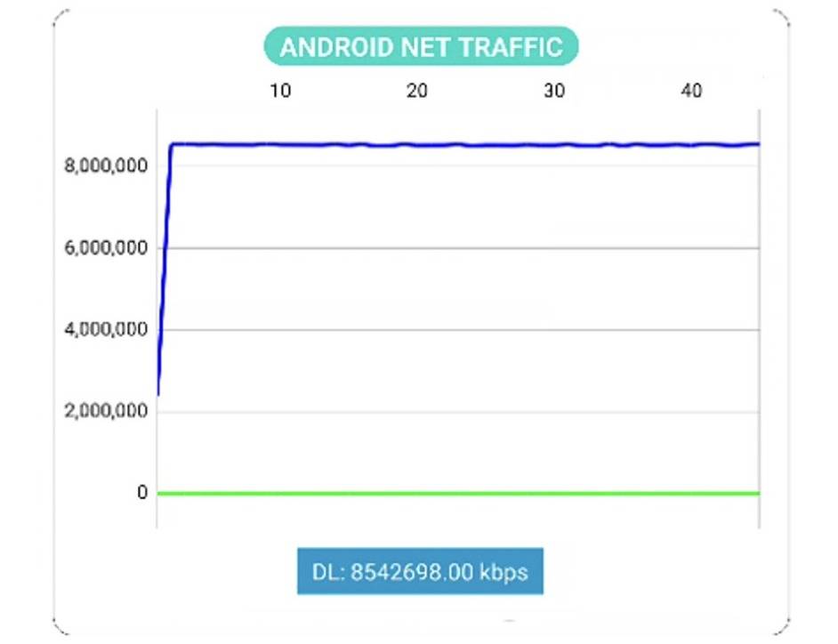Click the ANDROID NET TRAFFIC title badge

click(x=421, y=46)
